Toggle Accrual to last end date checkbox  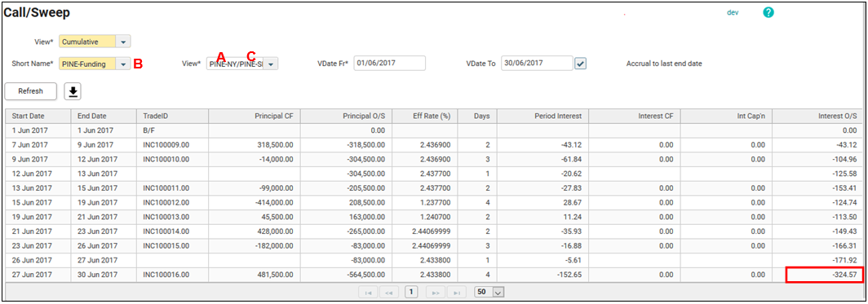(x=580, y=64)
